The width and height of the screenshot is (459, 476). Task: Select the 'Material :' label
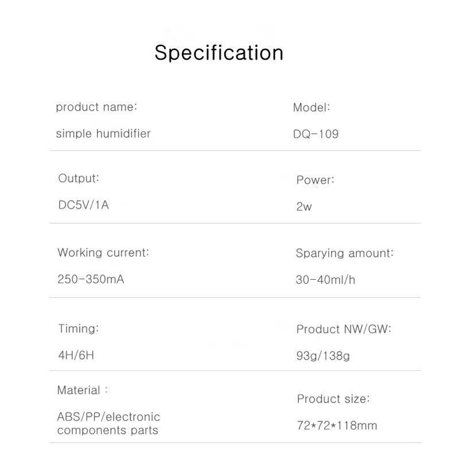pyautogui.click(x=82, y=391)
